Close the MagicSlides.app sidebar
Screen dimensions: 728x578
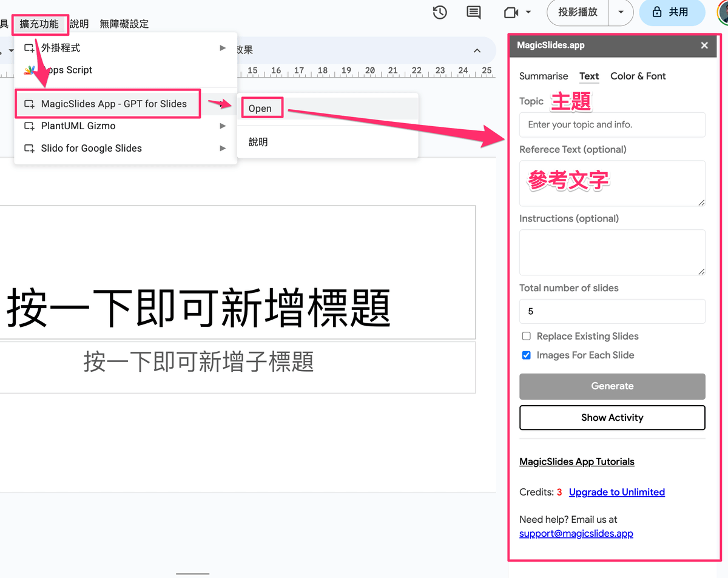coord(704,45)
